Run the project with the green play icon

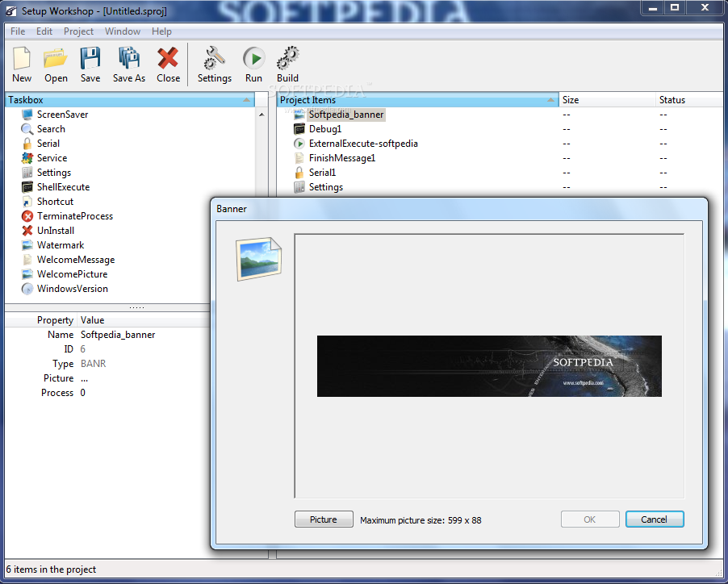(253, 58)
